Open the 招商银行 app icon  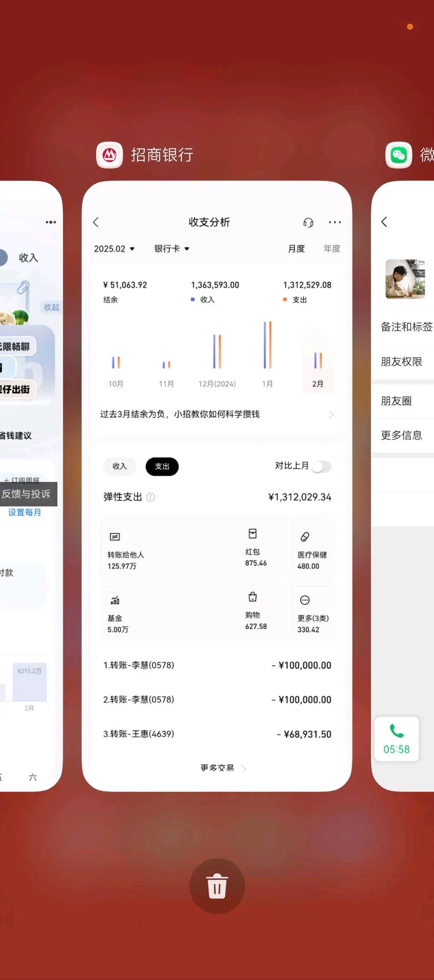coord(109,155)
